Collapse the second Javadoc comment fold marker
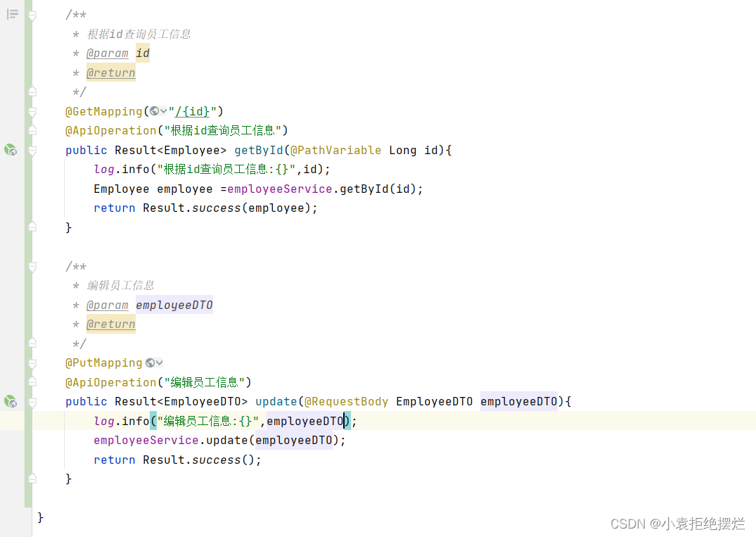This screenshot has height=537, width=756. point(32,267)
